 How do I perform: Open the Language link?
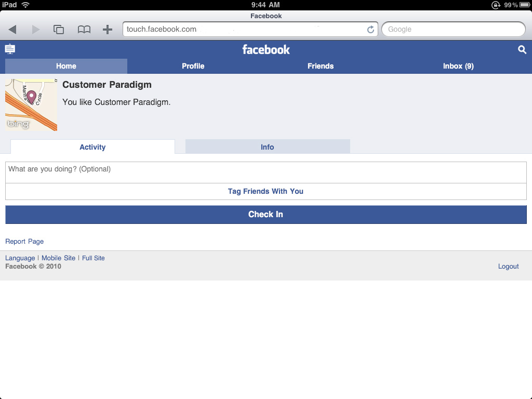20,258
